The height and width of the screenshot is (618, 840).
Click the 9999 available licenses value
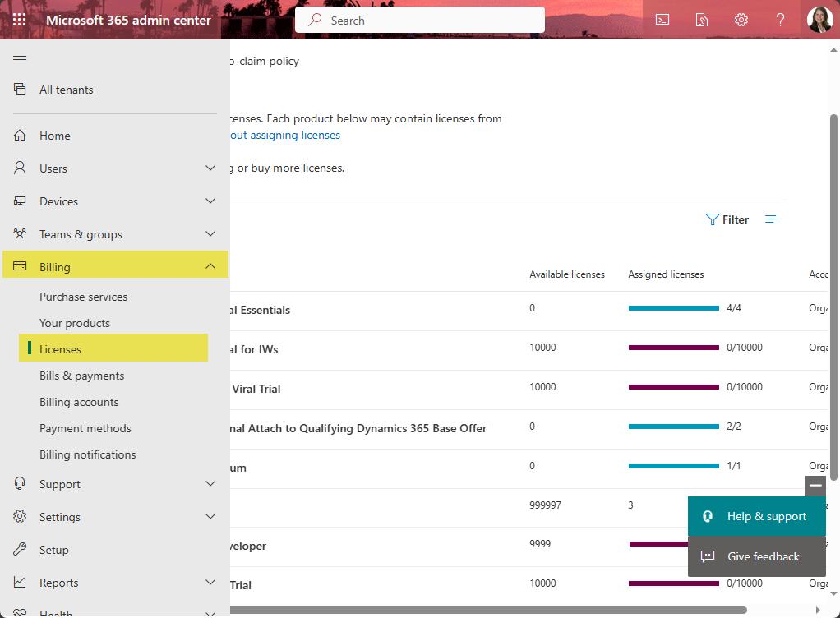coord(540,543)
